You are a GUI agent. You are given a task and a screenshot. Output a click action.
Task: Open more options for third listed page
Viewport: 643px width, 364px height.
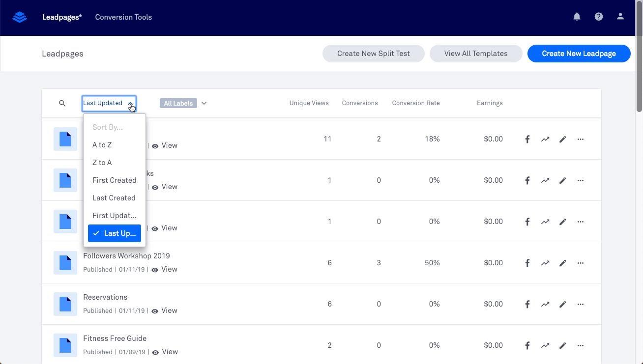pos(580,222)
